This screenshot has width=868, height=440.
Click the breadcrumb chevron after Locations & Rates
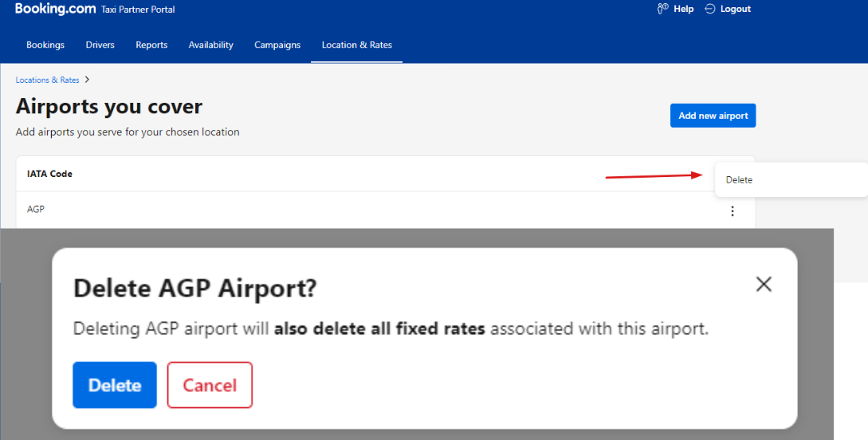[x=87, y=80]
